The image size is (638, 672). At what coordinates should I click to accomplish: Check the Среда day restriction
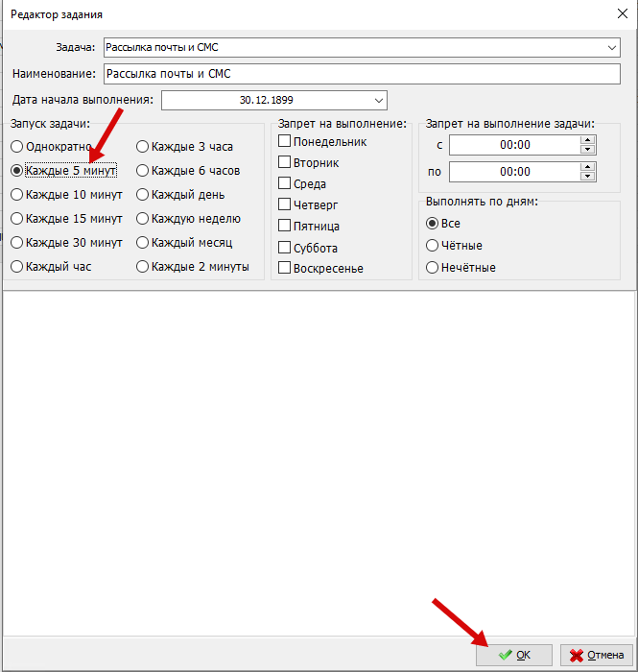[285, 184]
